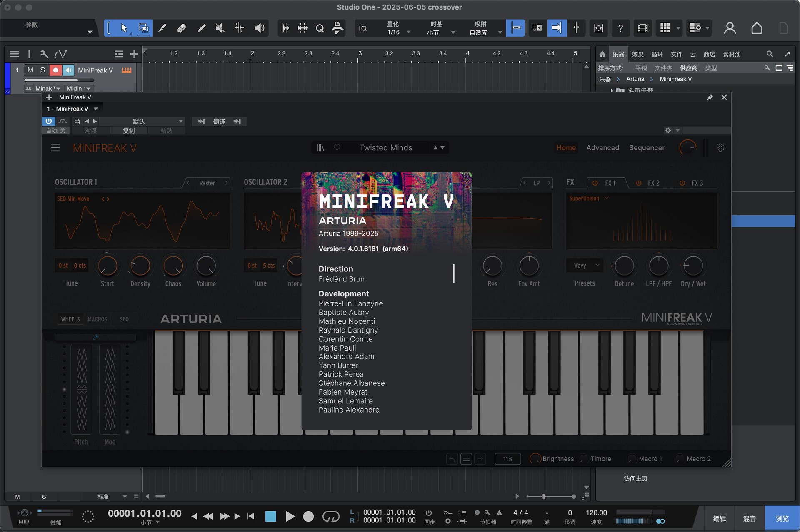Switch to the Home tab
Image resolution: width=800 pixels, height=532 pixels.
566,148
